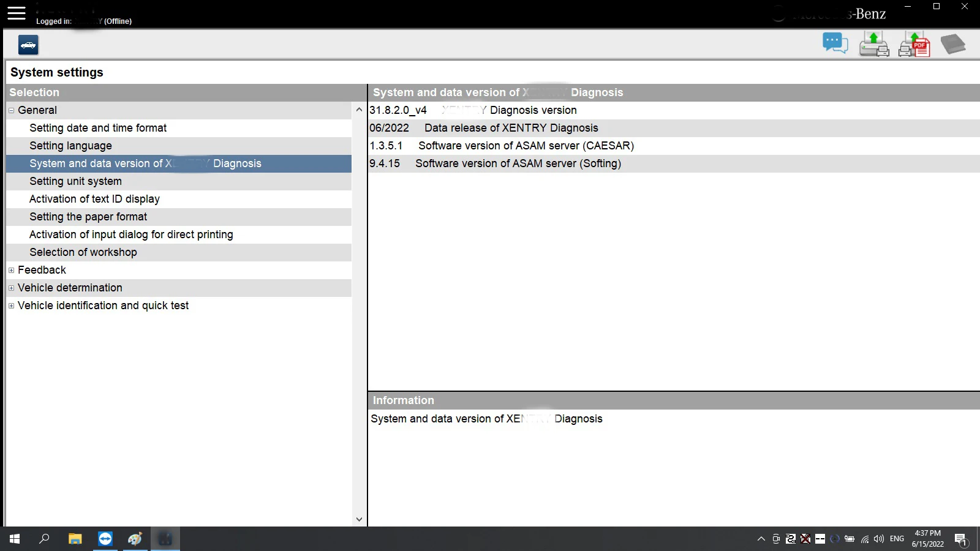Click Vehicle identification and quick test label
The width and height of the screenshot is (980, 551).
103,305
